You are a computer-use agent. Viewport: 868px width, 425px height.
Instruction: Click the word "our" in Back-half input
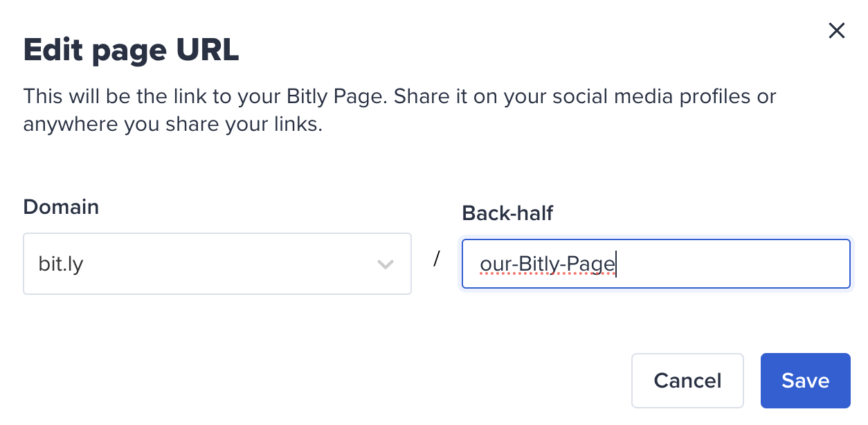494,264
